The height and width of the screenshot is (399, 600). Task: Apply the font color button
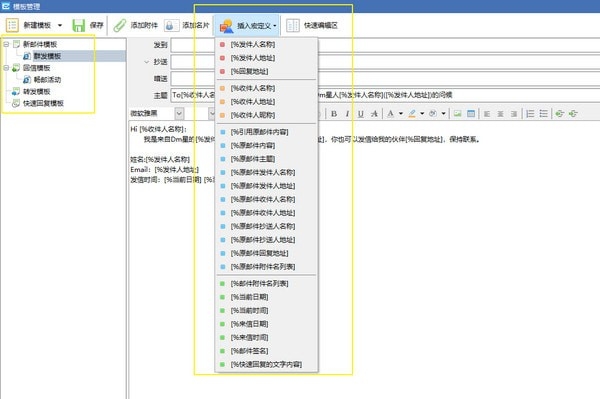tap(390, 114)
